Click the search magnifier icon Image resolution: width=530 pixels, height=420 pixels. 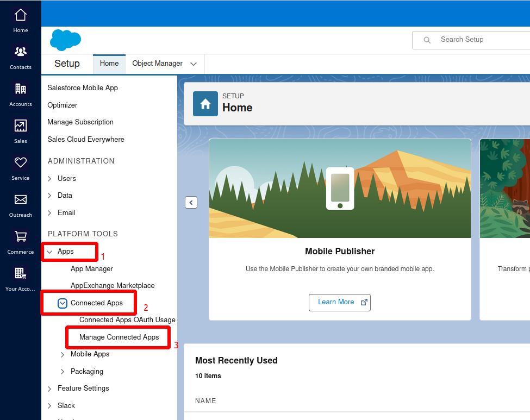(427, 40)
